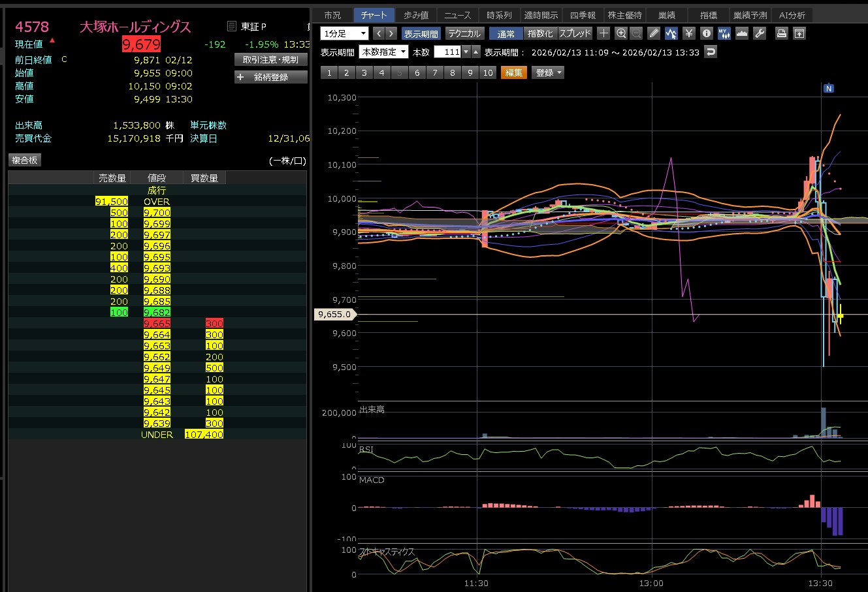Click the crosshair cursor icon in chart toolbar

tap(603, 33)
